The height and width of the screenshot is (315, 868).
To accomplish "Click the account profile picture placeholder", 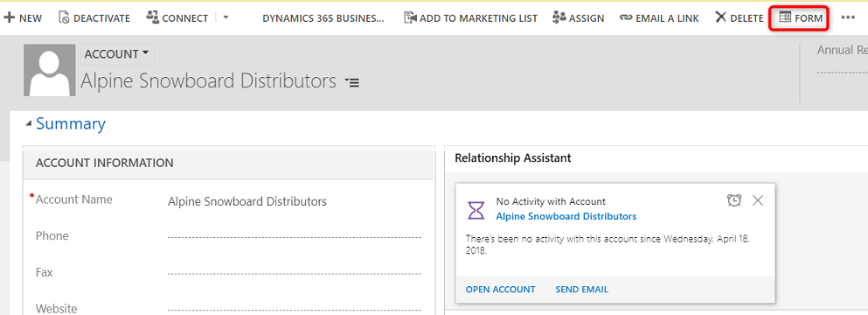I will click(x=49, y=70).
